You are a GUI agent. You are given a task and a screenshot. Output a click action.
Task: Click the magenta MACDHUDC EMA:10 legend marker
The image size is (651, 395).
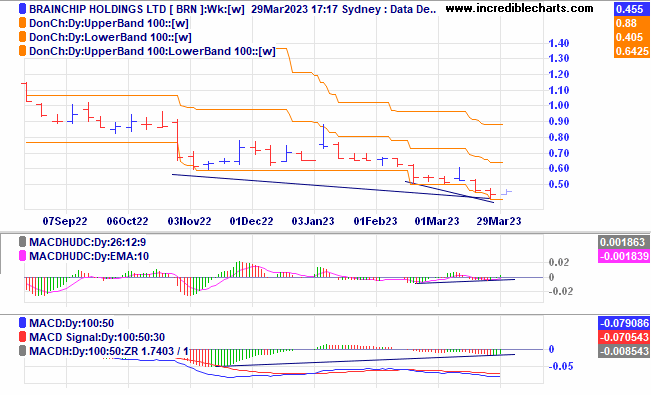22,256
